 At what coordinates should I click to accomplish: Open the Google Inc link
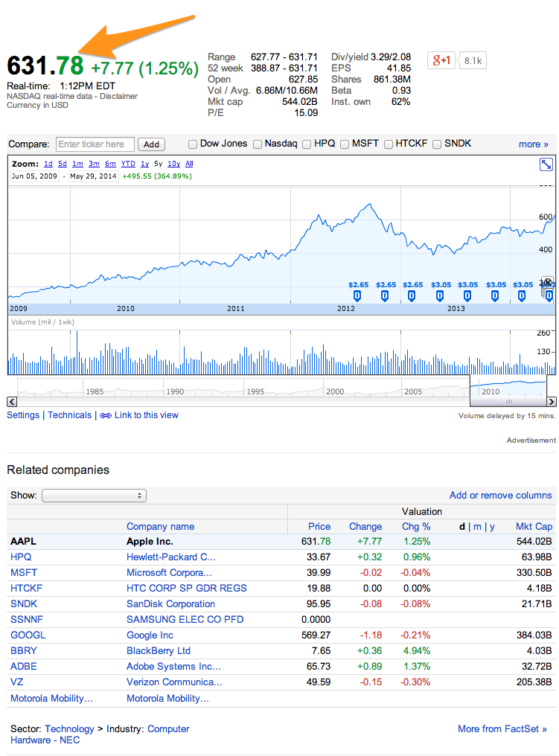[150, 635]
